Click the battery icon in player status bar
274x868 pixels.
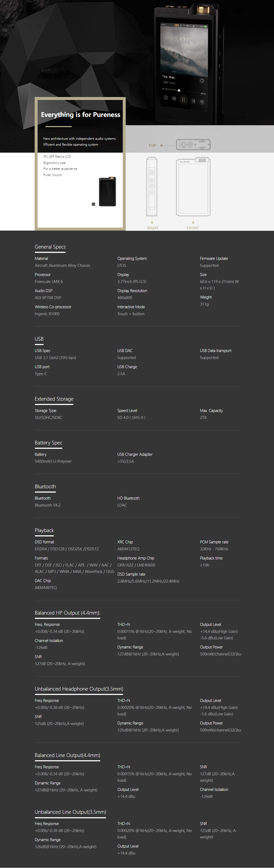tap(205, 26)
